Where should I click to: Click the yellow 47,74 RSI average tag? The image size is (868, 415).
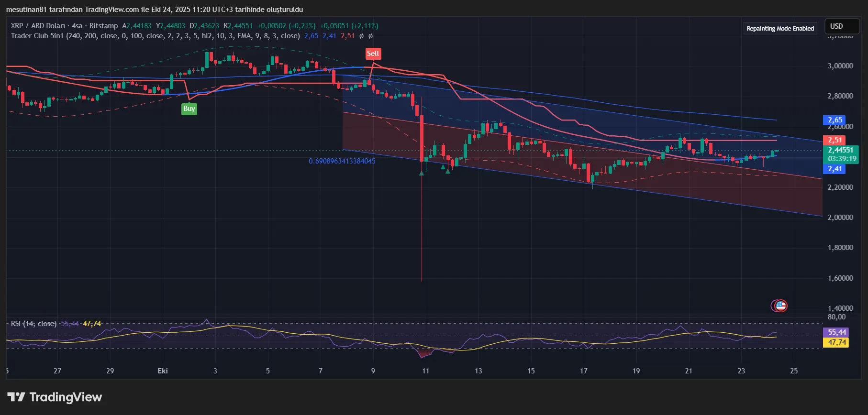[836, 342]
